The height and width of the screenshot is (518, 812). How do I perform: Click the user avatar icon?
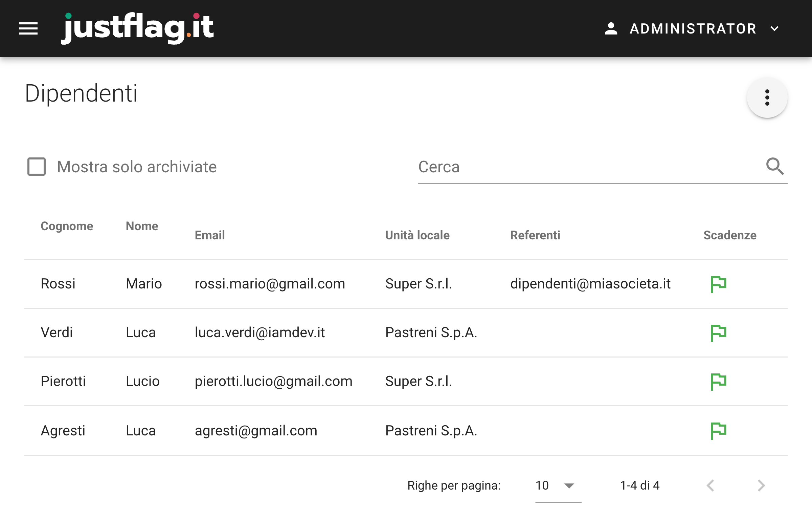coord(611,28)
